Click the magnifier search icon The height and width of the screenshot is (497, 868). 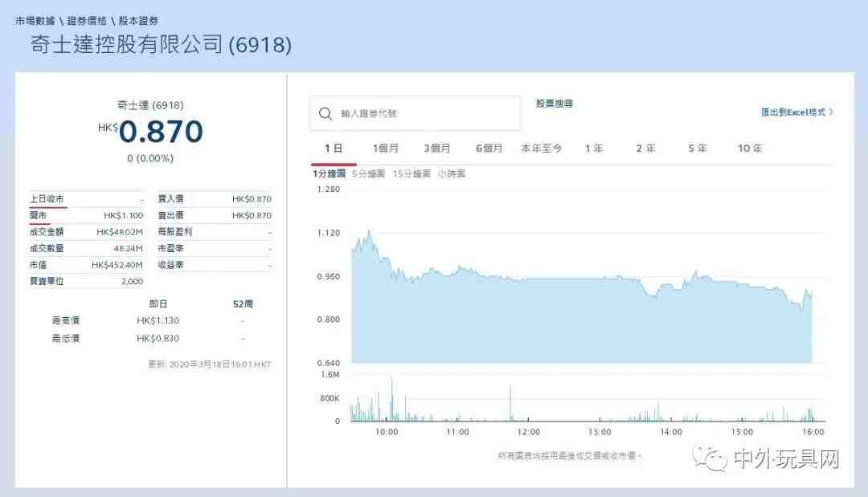coord(325,113)
